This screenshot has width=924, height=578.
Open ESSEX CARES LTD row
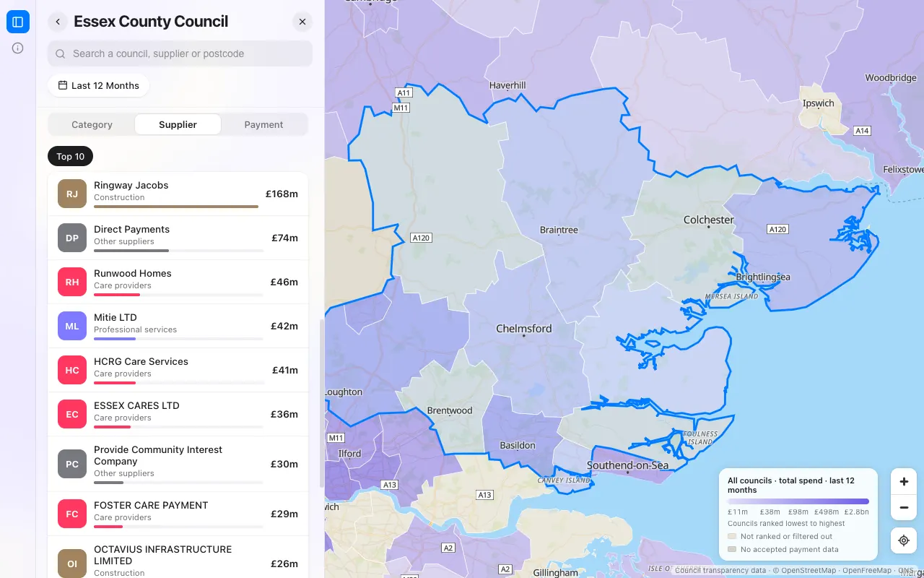(178, 414)
